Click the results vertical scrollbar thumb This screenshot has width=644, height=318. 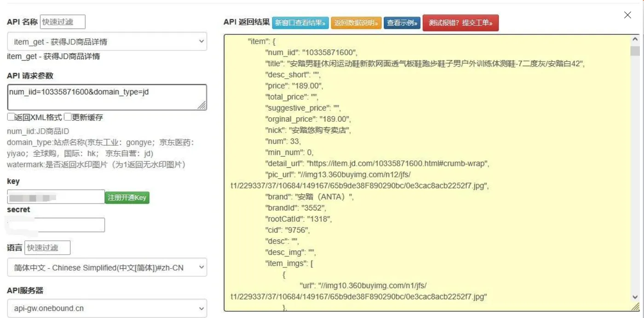coord(635,51)
